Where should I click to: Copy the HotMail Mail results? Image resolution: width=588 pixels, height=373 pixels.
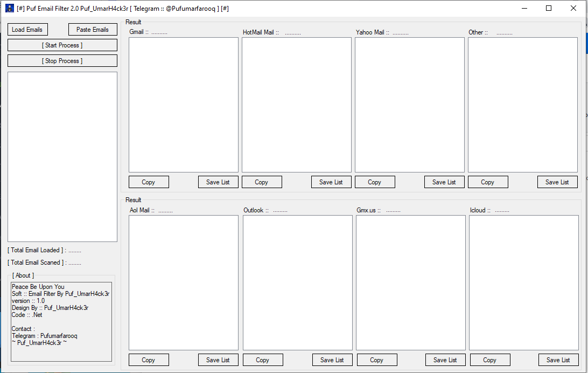point(262,182)
